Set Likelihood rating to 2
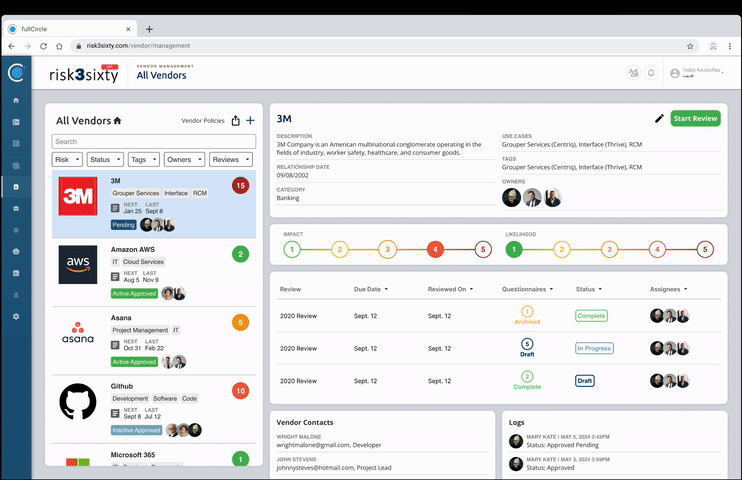Screen dimensions: 742x480 tap(562, 249)
